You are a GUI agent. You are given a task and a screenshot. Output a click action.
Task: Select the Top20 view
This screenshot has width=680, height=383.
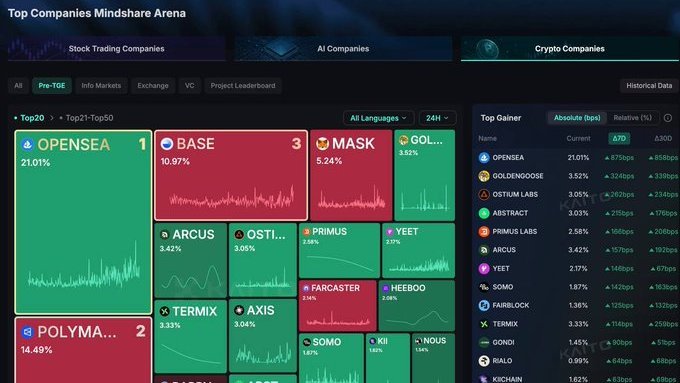[32, 118]
